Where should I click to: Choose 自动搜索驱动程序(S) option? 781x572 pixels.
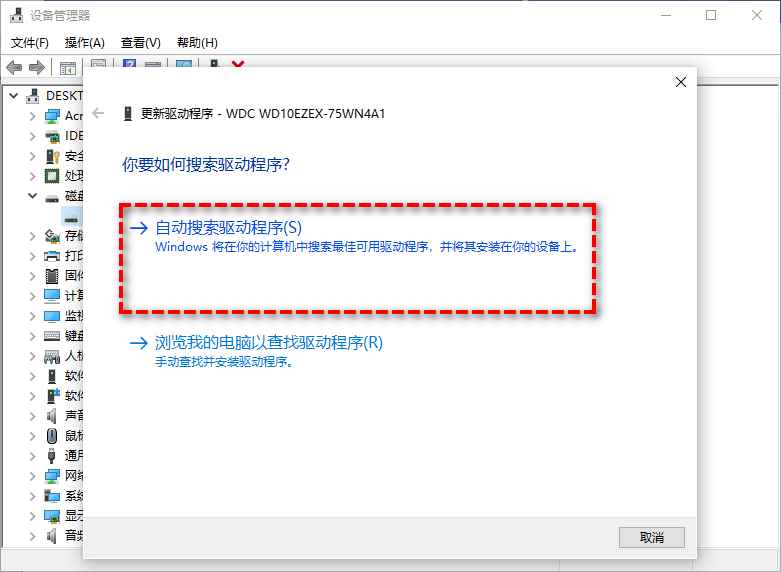(x=229, y=228)
